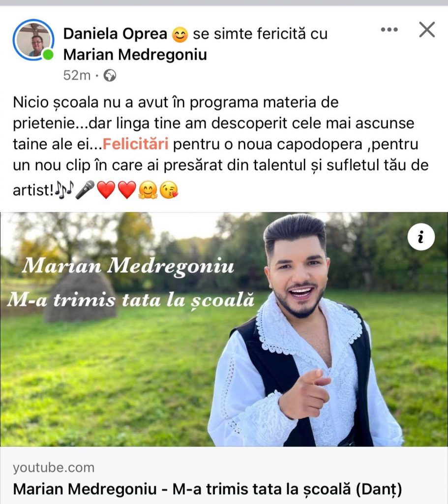Click the youtube.com source label
The height and width of the screenshot is (504, 448).
(x=54, y=468)
